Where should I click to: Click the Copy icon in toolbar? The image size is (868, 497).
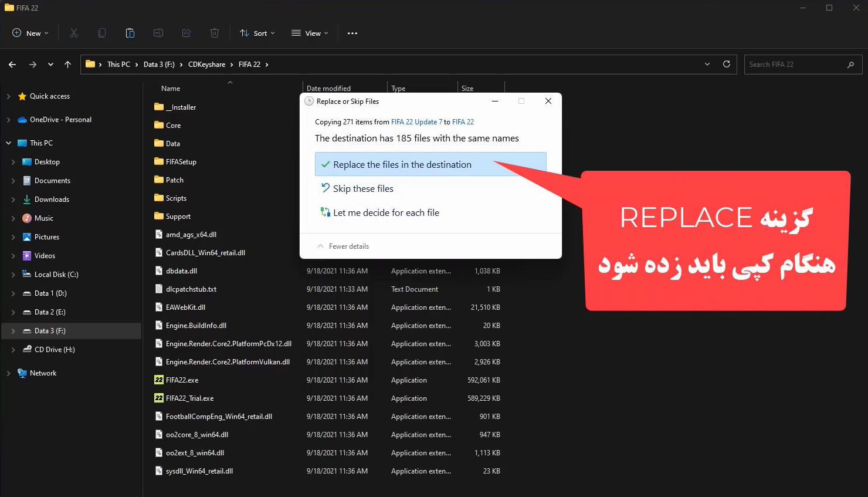pos(102,33)
